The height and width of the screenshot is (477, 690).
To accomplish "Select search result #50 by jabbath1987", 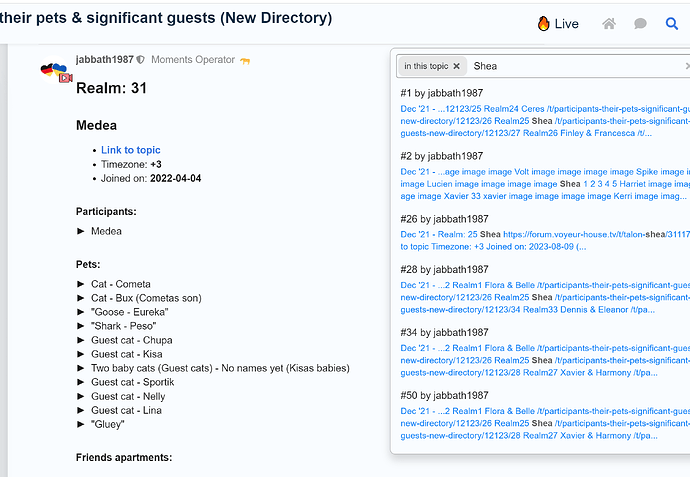I will click(x=443, y=395).
